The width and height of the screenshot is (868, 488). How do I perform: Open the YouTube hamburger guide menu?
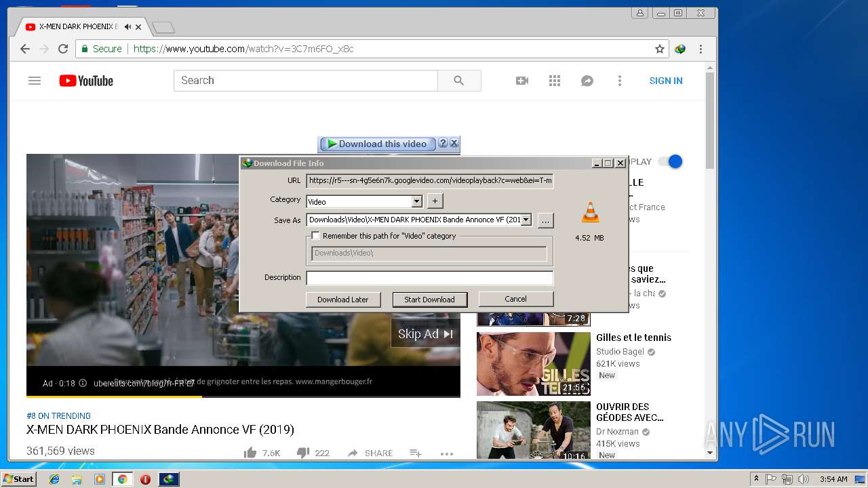(x=35, y=81)
